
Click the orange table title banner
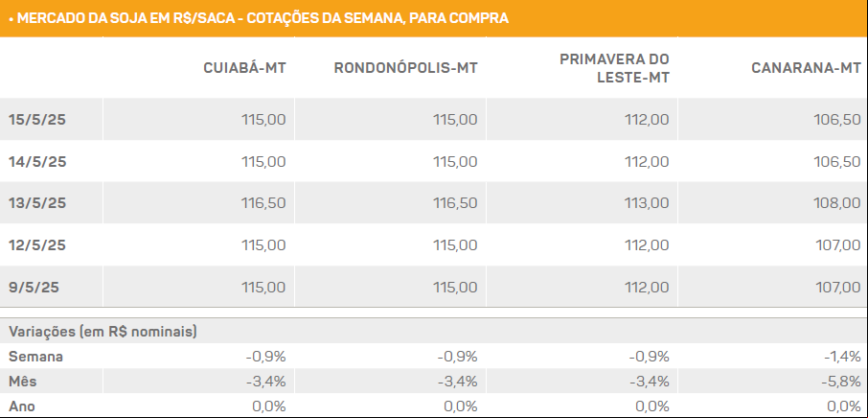pos(434,18)
